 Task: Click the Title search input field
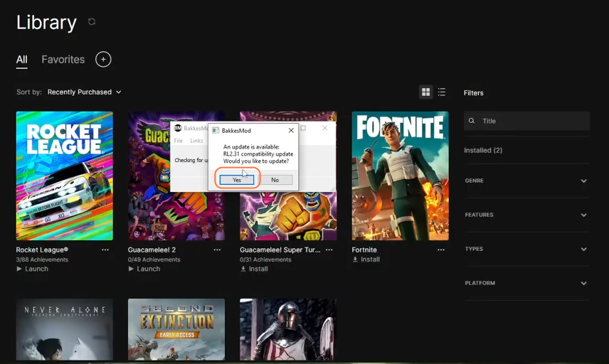526,121
